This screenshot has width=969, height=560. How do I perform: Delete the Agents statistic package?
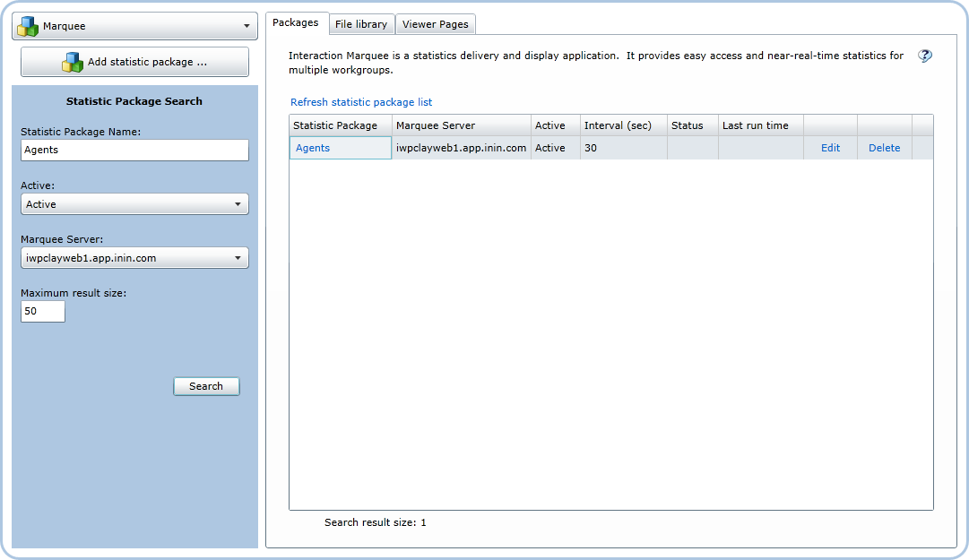(x=884, y=148)
